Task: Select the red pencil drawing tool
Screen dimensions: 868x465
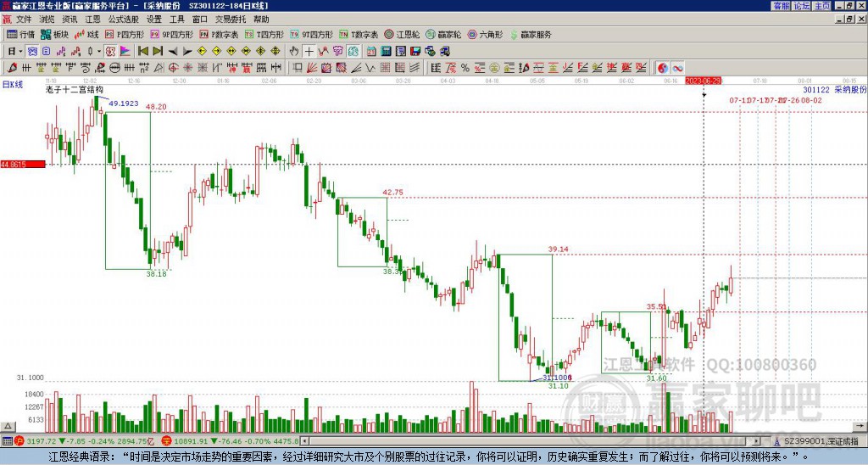Action: tap(12, 68)
